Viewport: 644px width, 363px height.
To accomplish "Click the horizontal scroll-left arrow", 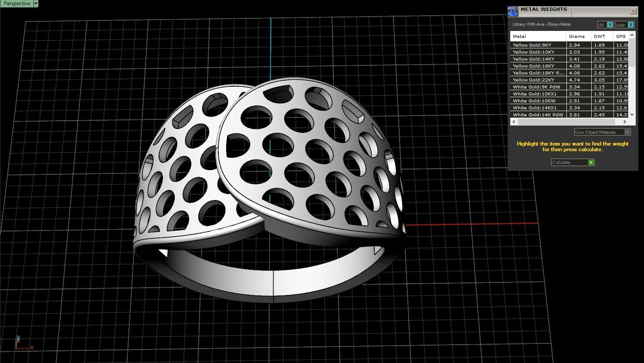I will (x=514, y=122).
